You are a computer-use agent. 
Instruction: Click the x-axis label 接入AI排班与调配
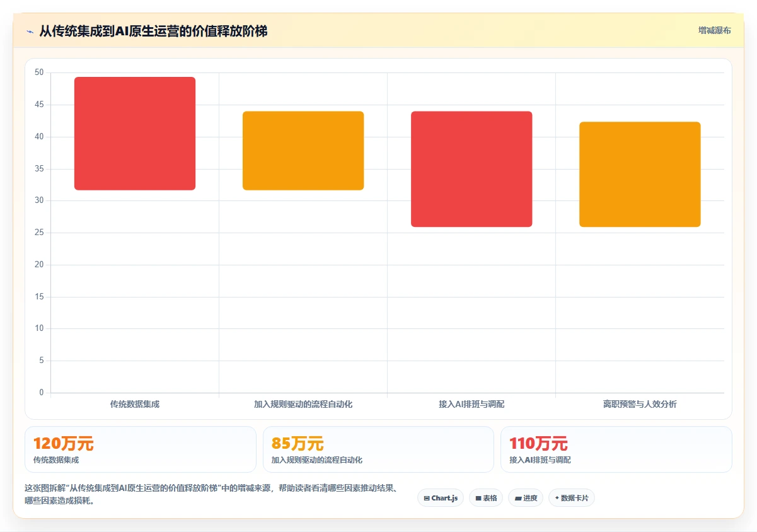click(471, 404)
